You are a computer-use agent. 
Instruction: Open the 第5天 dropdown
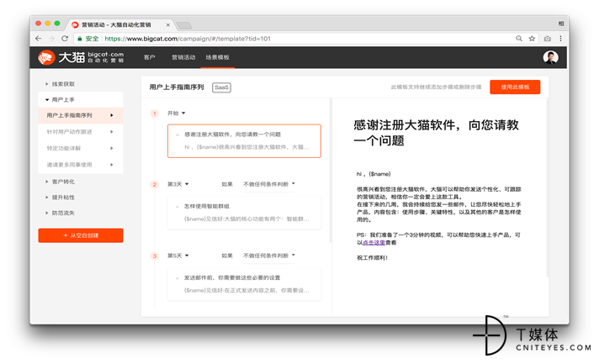point(178,256)
